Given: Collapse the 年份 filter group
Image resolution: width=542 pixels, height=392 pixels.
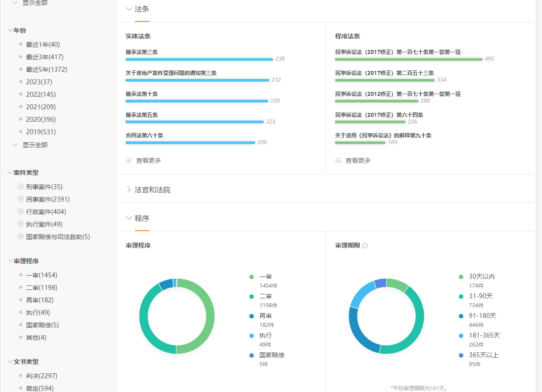Looking at the screenshot, I should 10,30.
